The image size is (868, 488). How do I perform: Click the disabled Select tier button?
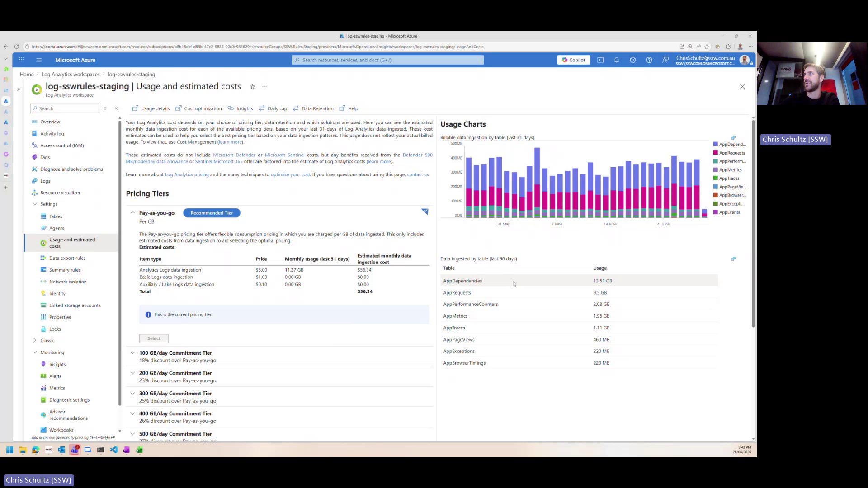[154, 338]
